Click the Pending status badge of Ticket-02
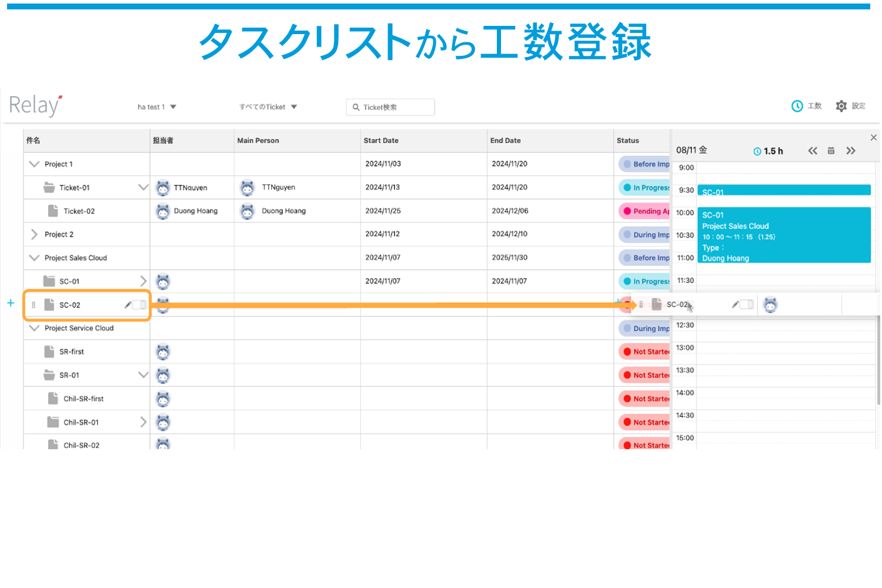The height and width of the screenshot is (588, 882). [x=646, y=211]
